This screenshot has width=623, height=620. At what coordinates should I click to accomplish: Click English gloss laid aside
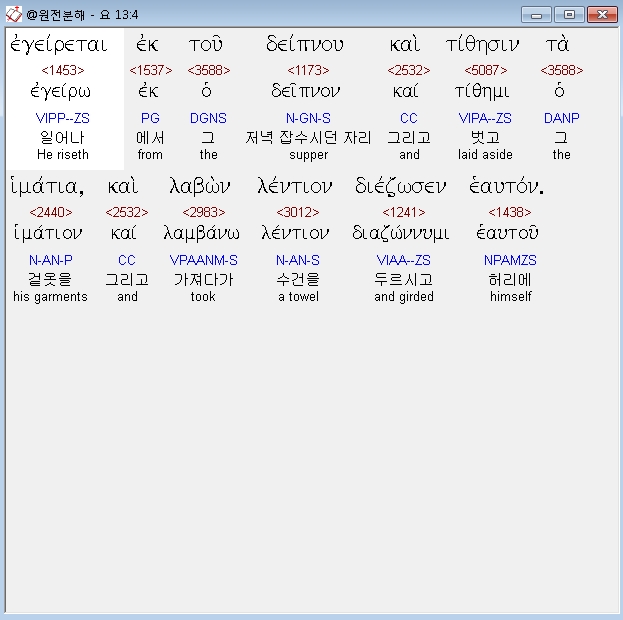(x=485, y=154)
